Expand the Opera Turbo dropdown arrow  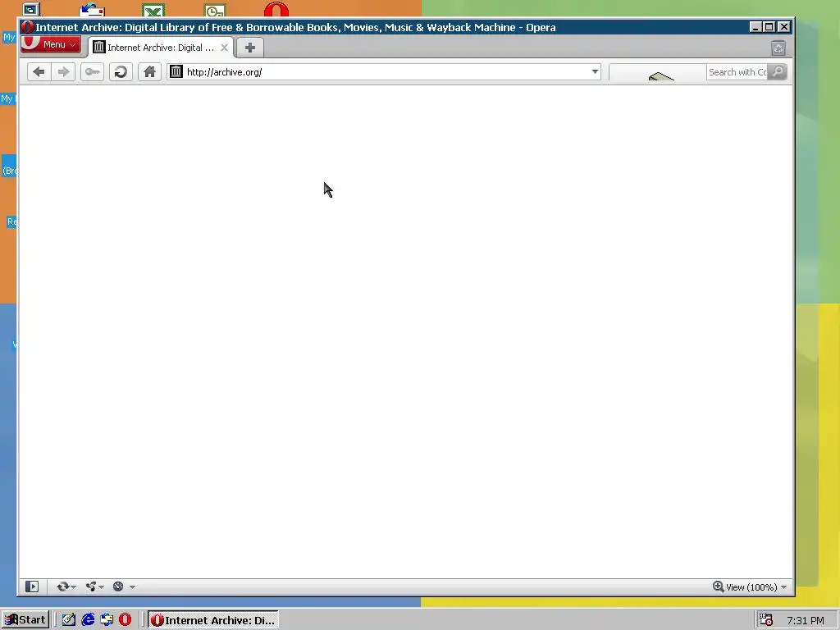coord(132,587)
